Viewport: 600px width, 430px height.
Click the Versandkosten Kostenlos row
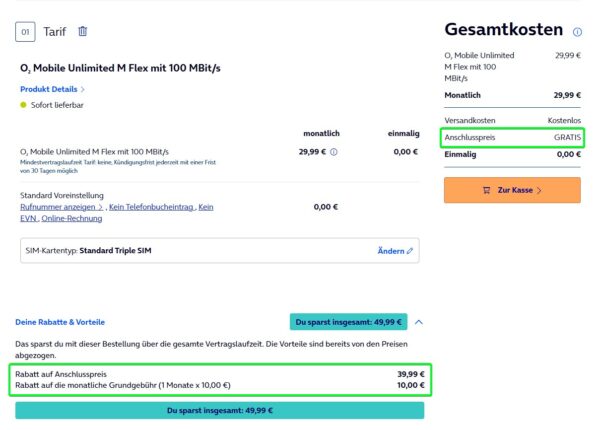coord(512,121)
